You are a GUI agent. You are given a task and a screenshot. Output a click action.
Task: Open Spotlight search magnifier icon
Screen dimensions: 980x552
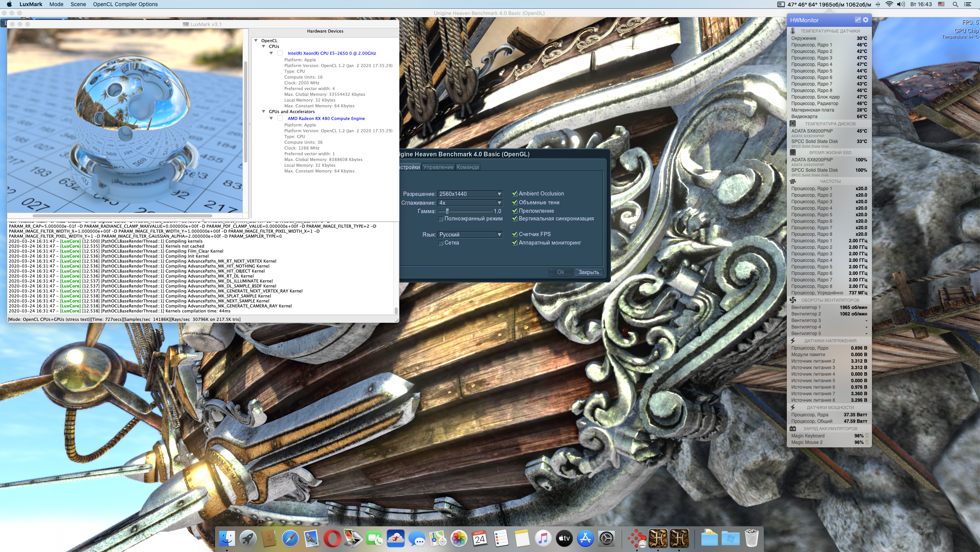pyautogui.click(x=955, y=4)
